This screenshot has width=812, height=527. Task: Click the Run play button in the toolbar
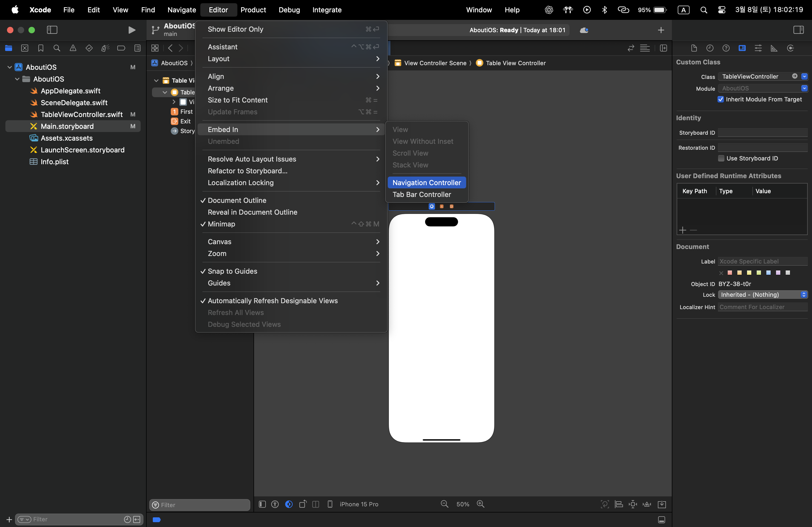click(x=131, y=30)
